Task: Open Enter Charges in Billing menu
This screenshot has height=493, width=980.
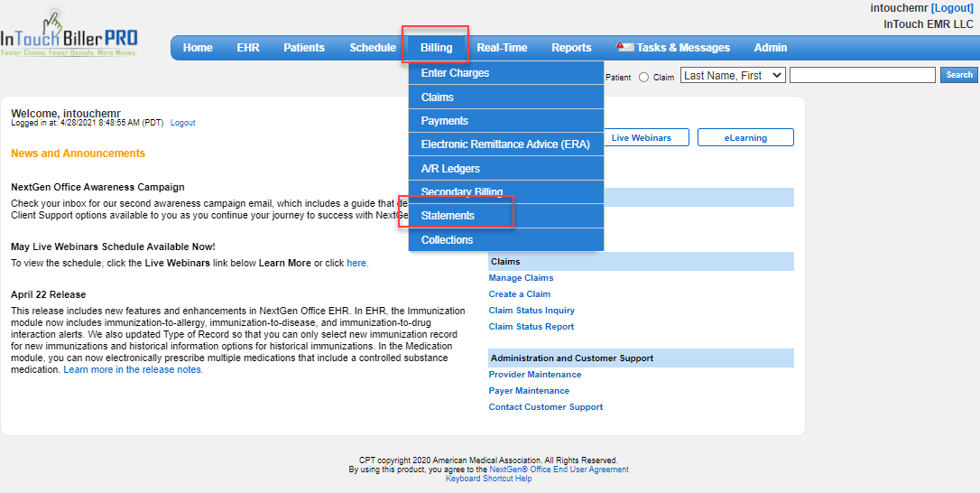Action: pyautogui.click(x=455, y=73)
